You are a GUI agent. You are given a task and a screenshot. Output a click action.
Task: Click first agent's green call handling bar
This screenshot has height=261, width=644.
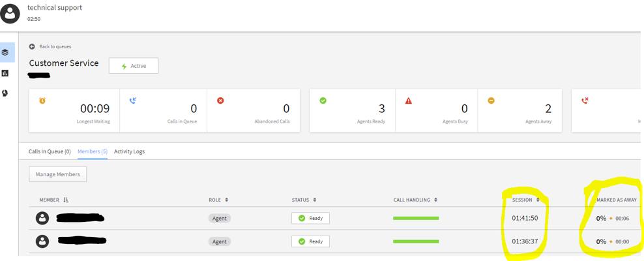pos(416,218)
